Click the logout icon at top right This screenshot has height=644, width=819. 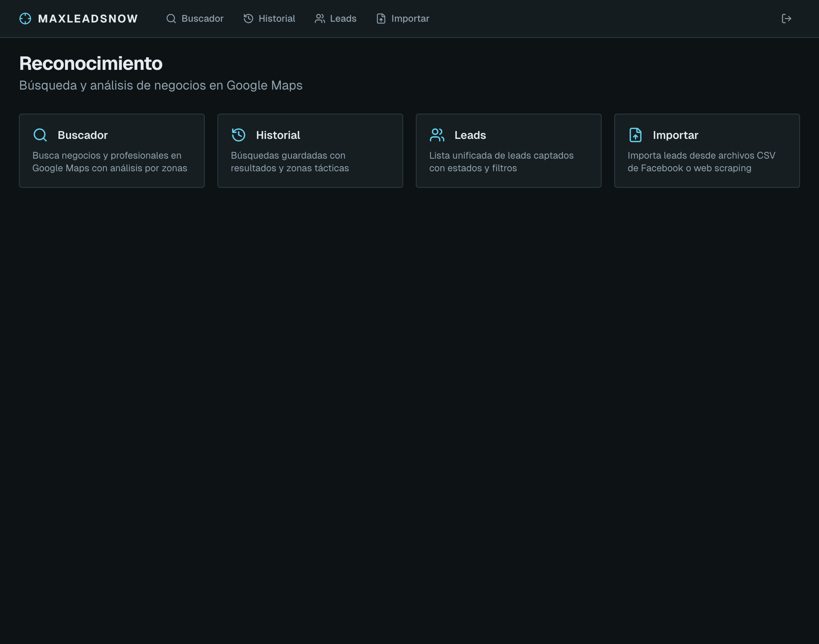coord(787,19)
